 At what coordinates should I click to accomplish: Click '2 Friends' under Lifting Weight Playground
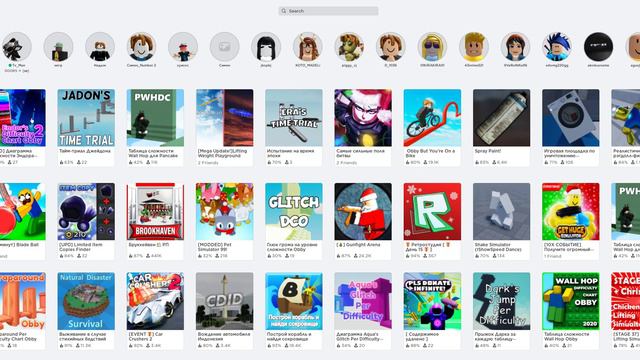(208, 162)
